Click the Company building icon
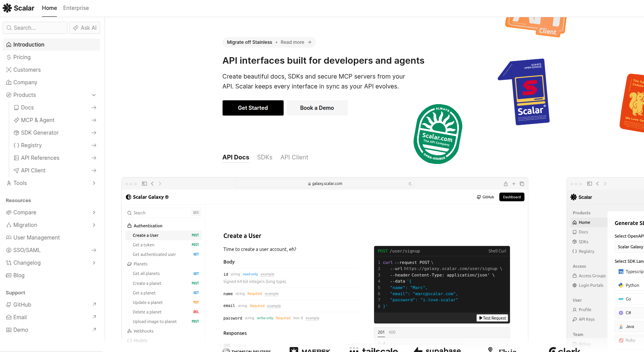Screen dimensions: 644x352 pyautogui.click(x=9, y=82)
